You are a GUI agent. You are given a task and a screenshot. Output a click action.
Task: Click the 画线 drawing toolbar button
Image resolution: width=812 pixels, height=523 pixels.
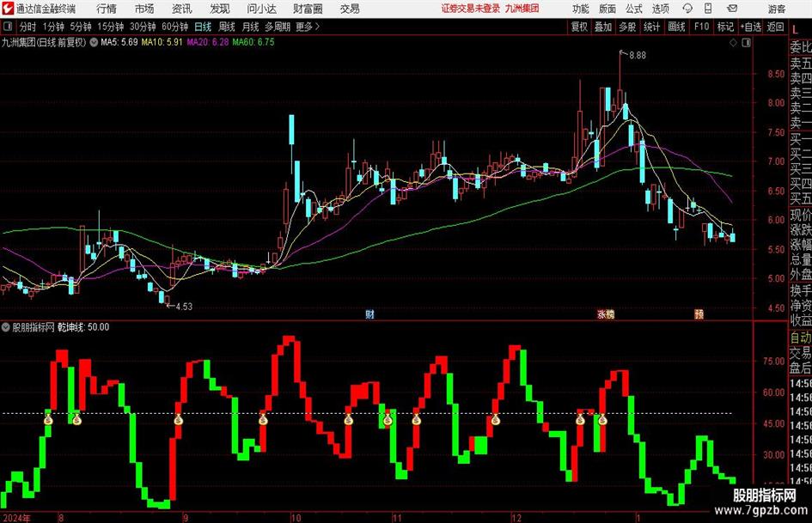click(x=676, y=27)
